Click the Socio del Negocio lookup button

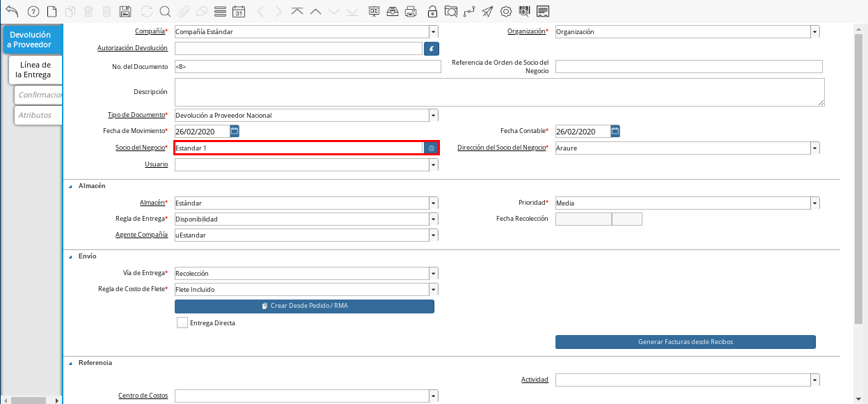click(432, 148)
